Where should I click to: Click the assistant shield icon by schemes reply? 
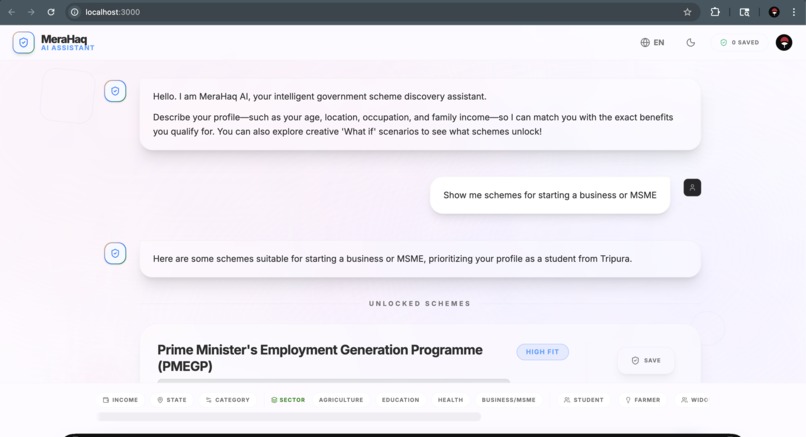coord(115,253)
